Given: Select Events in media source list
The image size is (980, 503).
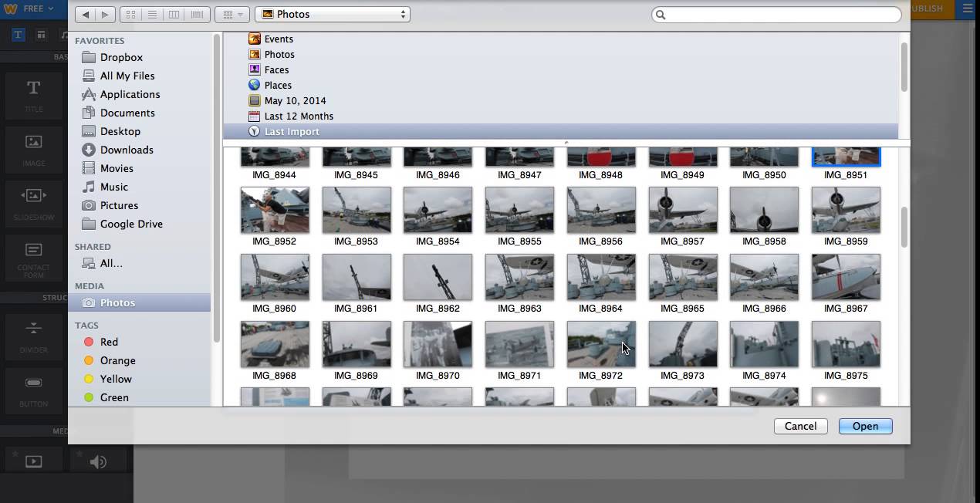Looking at the screenshot, I should (279, 39).
